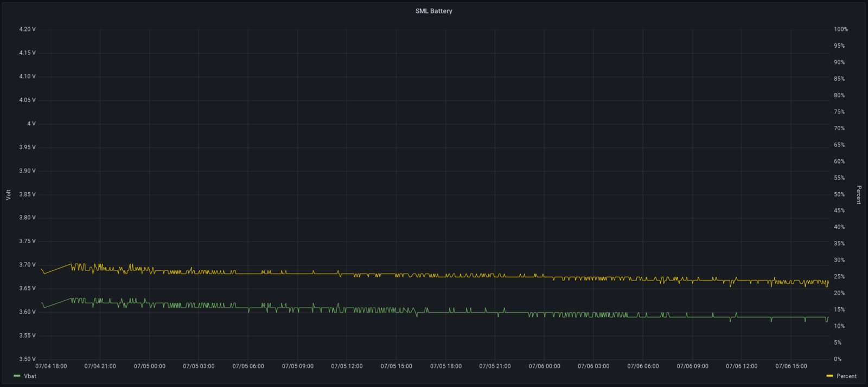Screen dimensions: 868x387
Task: Click the 07/05 18:00 time label
Action: [446, 366]
